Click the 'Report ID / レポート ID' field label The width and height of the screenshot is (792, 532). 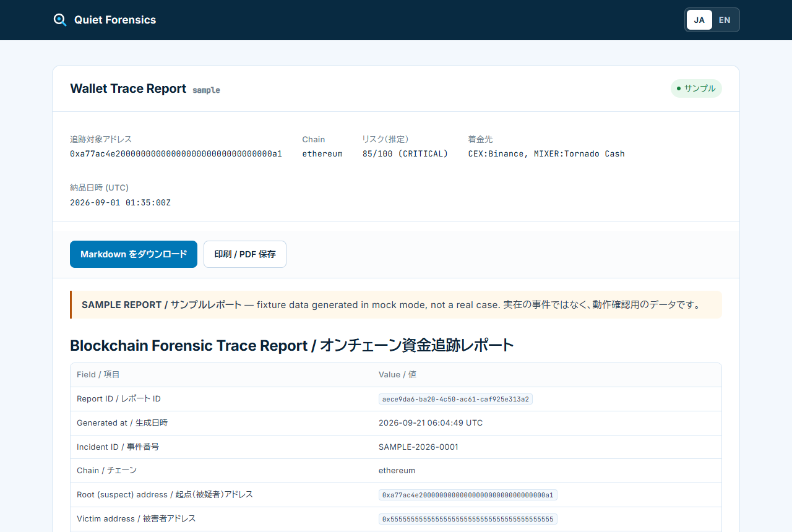coord(119,399)
